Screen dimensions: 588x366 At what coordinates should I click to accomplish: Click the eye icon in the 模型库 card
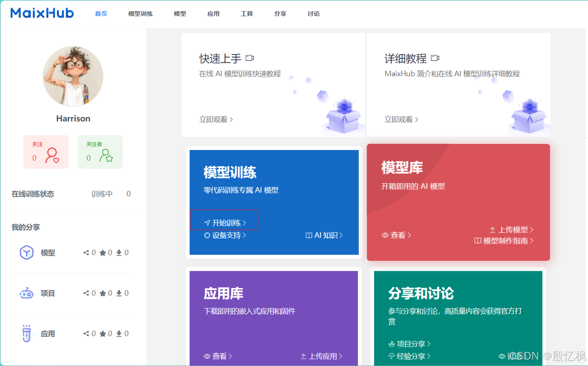(385, 235)
